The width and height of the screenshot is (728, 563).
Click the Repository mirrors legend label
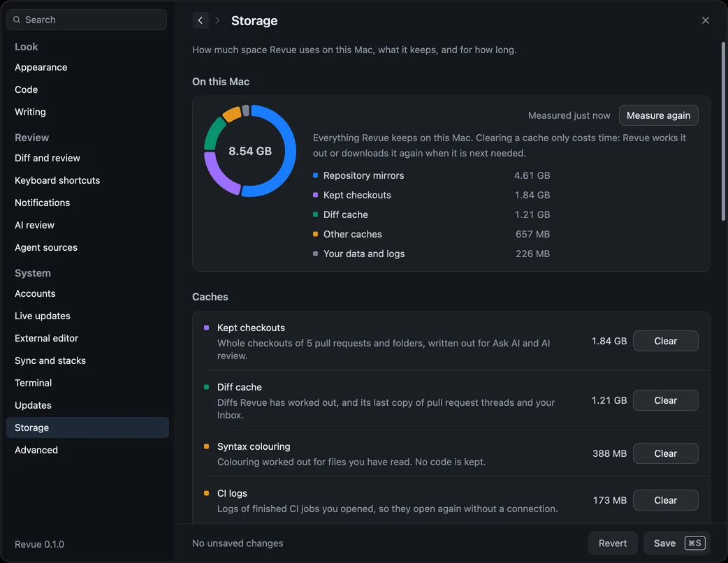pos(363,175)
